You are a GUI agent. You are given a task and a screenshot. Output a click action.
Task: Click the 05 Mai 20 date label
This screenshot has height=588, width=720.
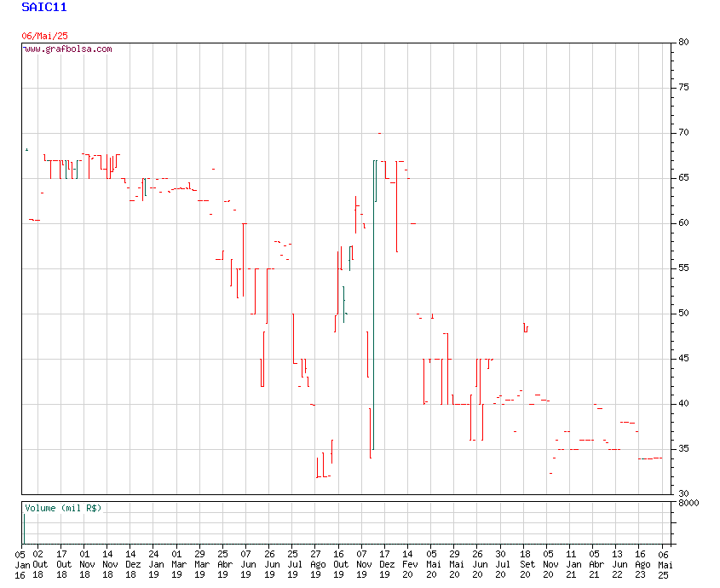[x=432, y=565]
